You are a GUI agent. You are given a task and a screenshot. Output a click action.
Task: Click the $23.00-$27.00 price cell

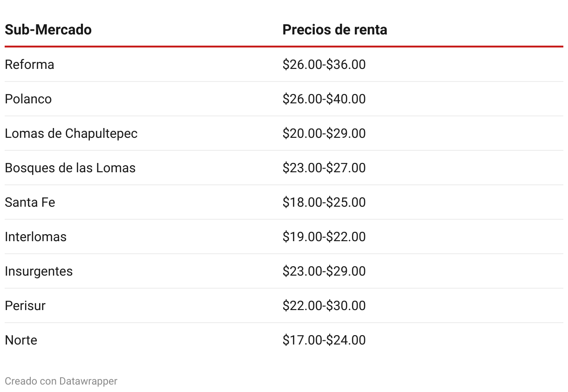point(324,168)
